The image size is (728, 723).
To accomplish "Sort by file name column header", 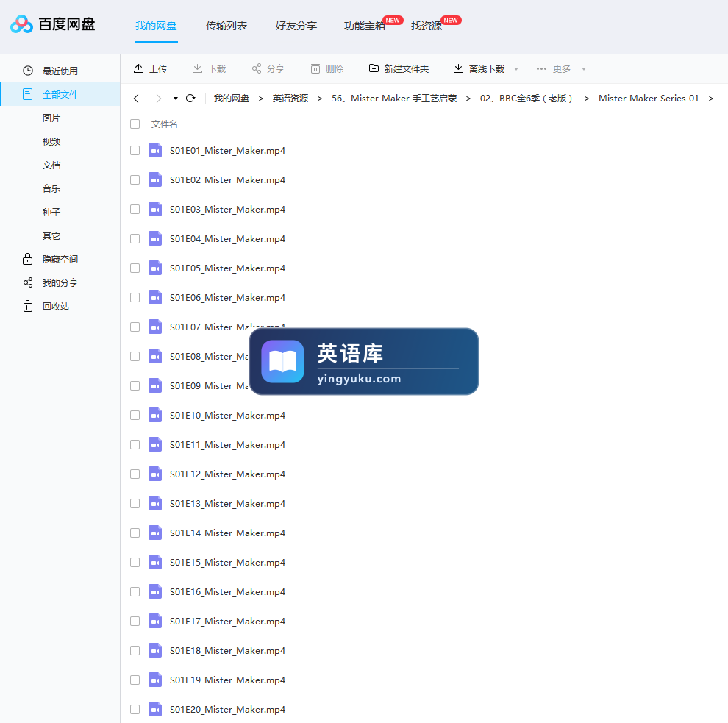I will (165, 124).
